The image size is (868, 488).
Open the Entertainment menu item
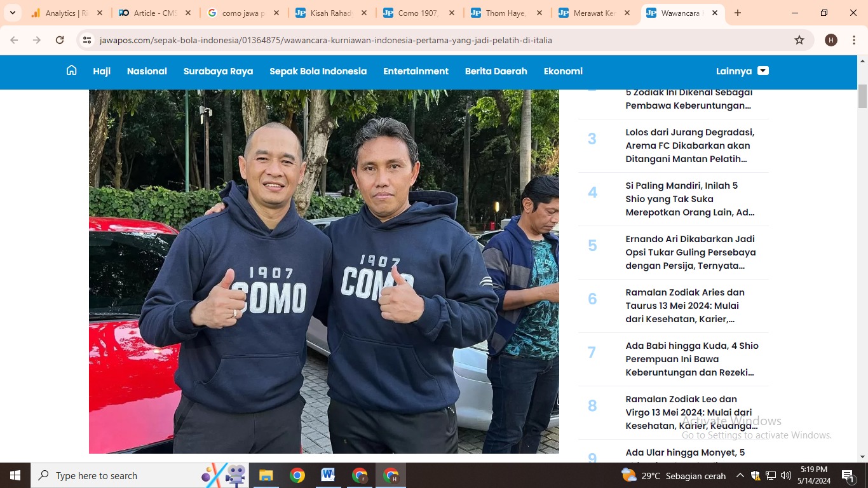(x=416, y=71)
